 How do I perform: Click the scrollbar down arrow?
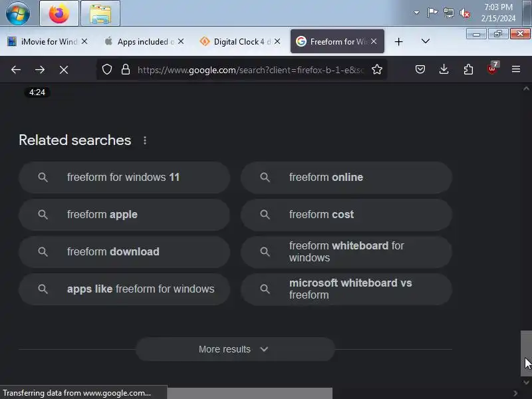coord(526,382)
